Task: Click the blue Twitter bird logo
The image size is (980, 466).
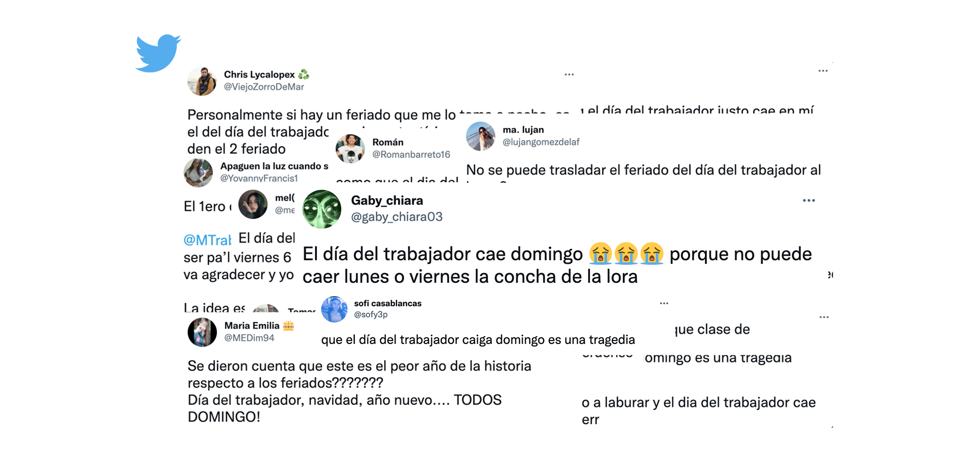Action: (x=158, y=53)
